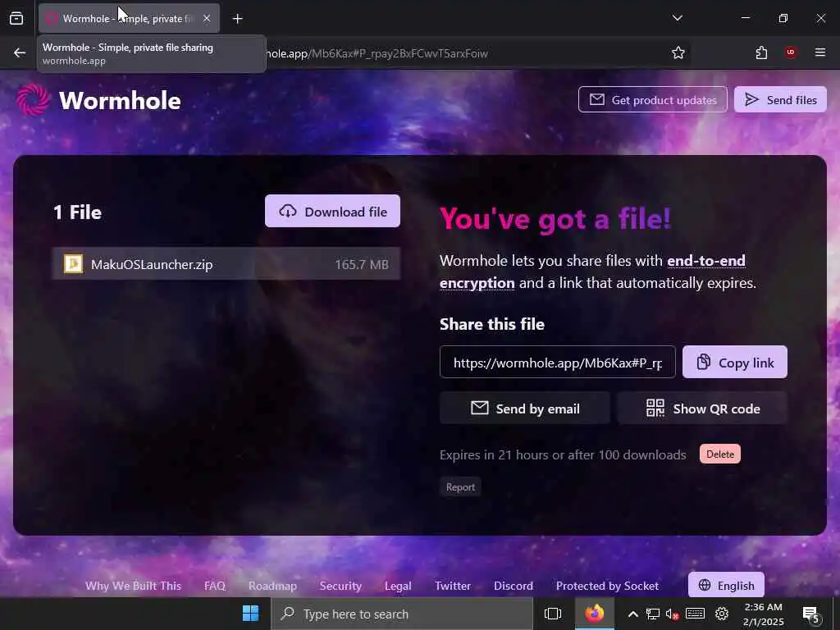Click Send files button
This screenshot has height=630, width=840.
(x=781, y=99)
